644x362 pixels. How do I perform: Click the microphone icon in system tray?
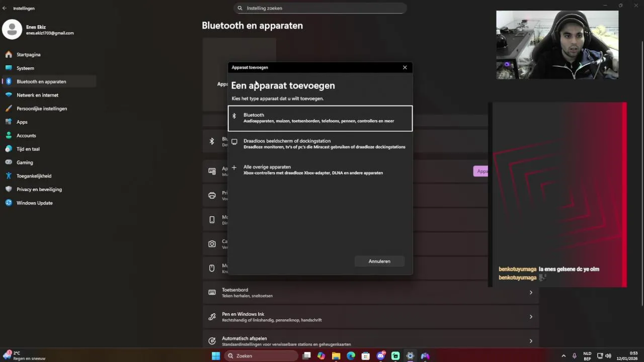pyautogui.click(x=575, y=356)
